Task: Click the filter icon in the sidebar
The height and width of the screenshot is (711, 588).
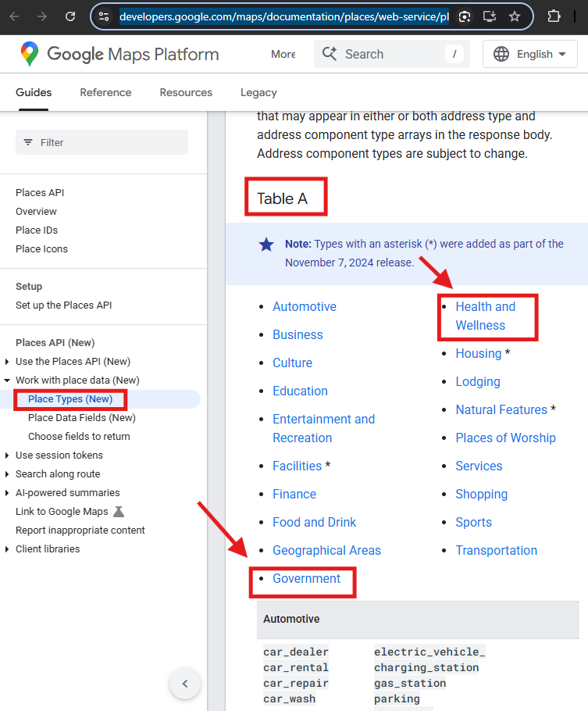Action: pyautogui.click(x=28, y=142)
